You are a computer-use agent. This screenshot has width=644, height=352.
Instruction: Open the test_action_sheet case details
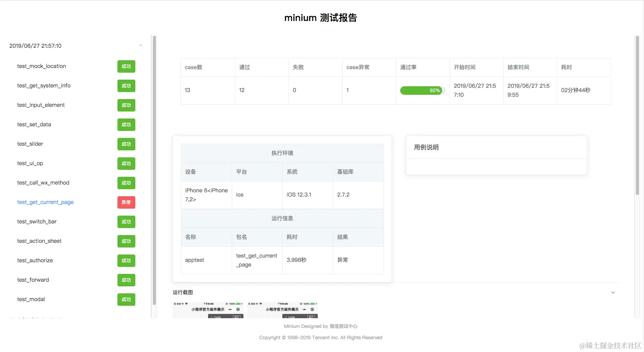(39, 241)
